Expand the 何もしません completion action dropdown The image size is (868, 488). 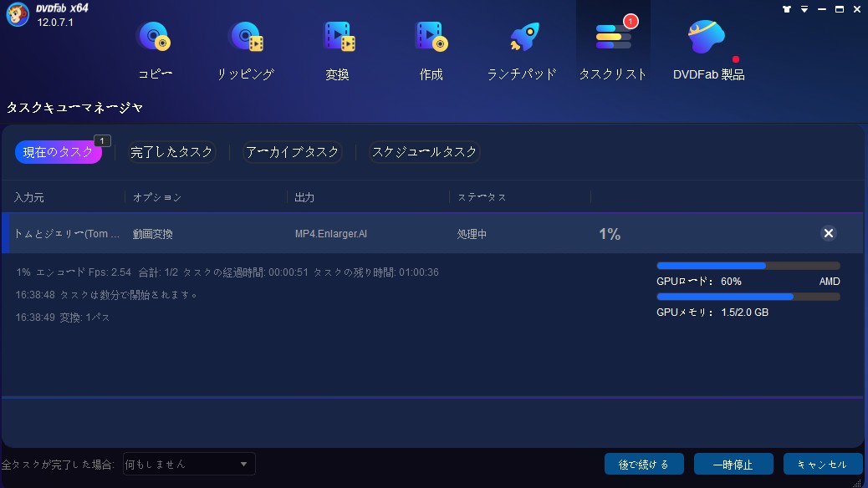point(189,465)
